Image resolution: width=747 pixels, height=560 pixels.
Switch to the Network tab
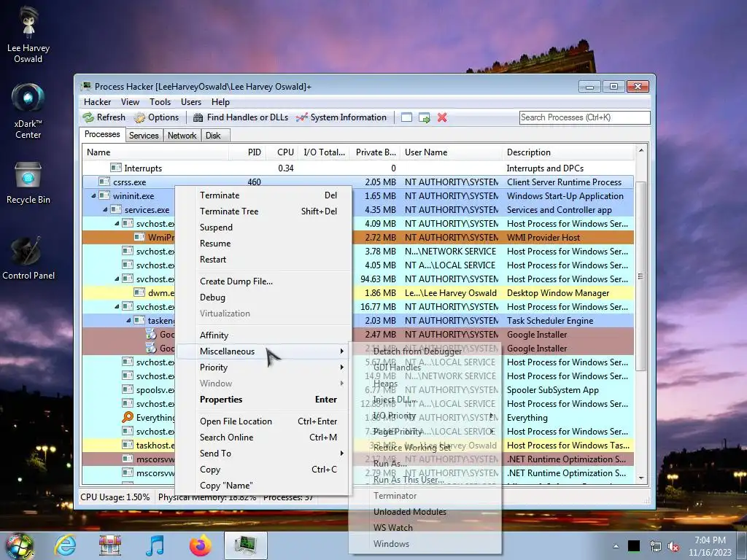point(182,136)
